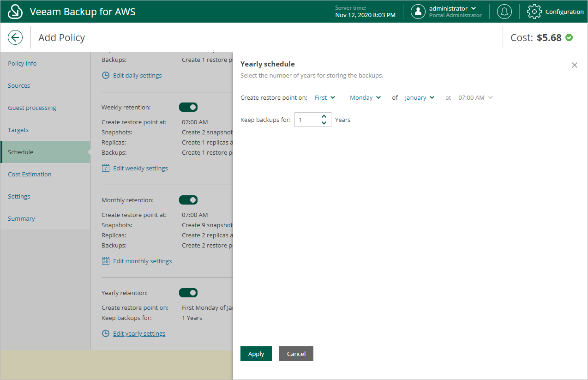Click the clock icon beside Edit yearly settings

[x=106, y=333]
